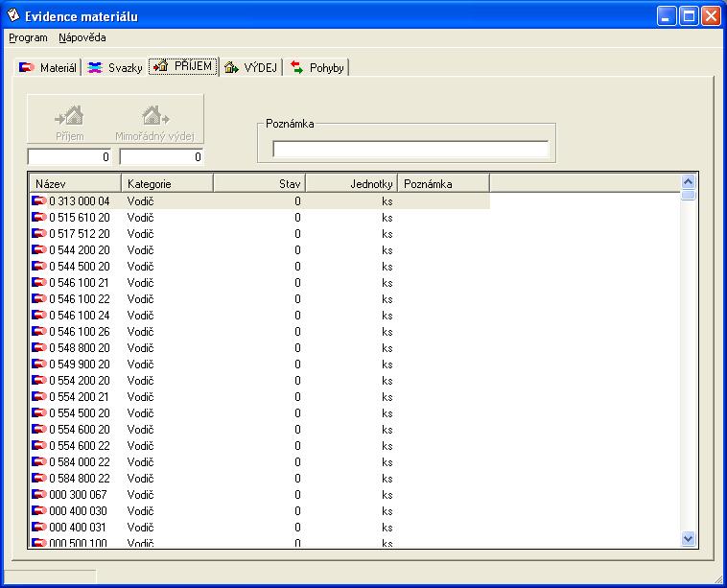This screenshot has width=727, height=588.
Task: Click the icon beside 0 546 100 21
Action: (39, 283)
